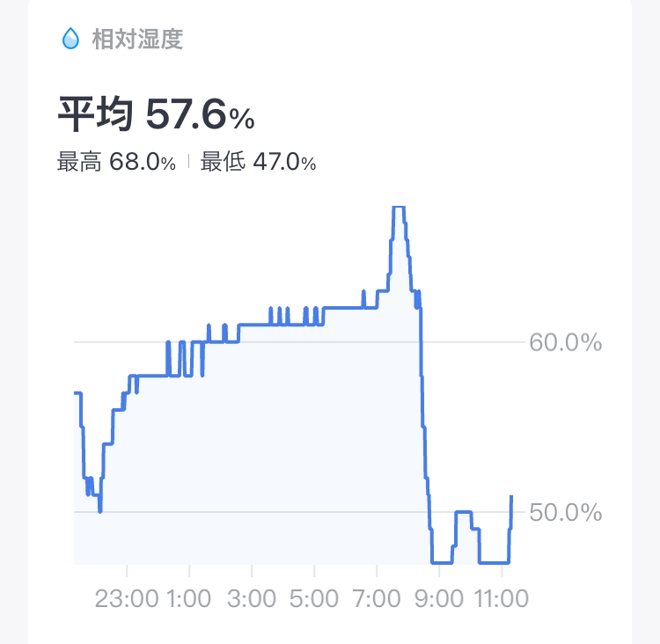Screen dimensions: 660x644
Task: Click the 50% plateau between the two troughs
Action: tap(464, 511)
